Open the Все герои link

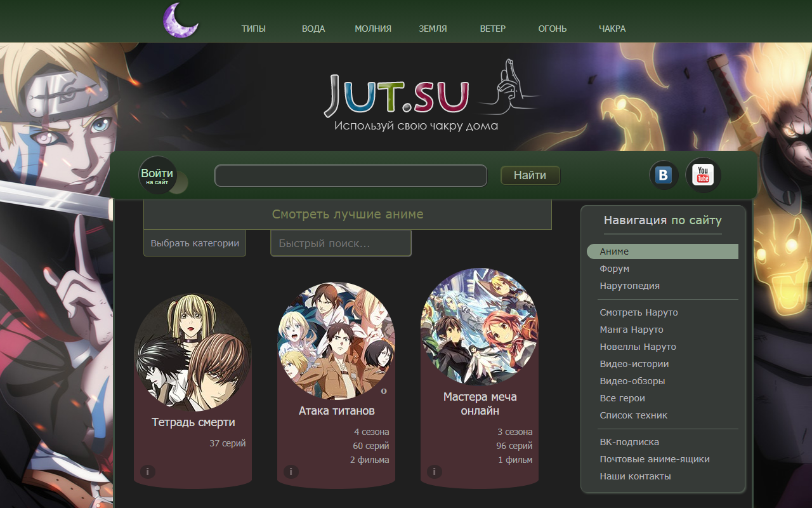tap(622, 398)
